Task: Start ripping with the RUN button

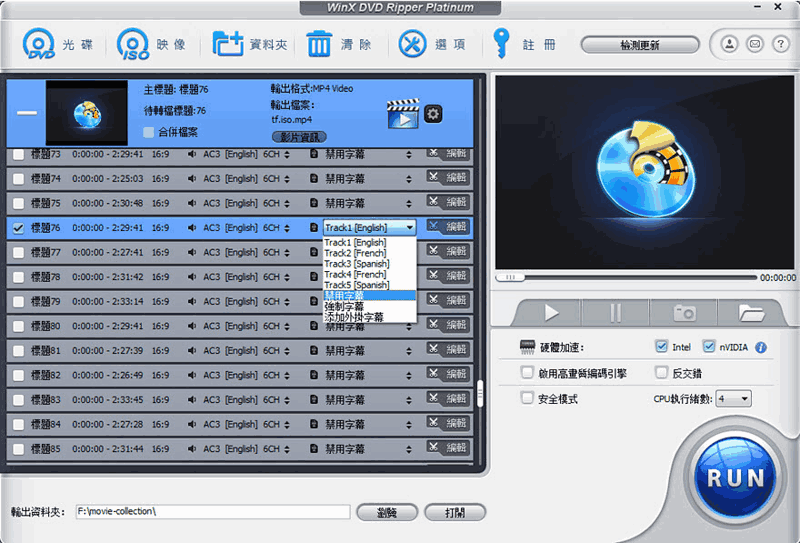Action: tap(735, 478)
